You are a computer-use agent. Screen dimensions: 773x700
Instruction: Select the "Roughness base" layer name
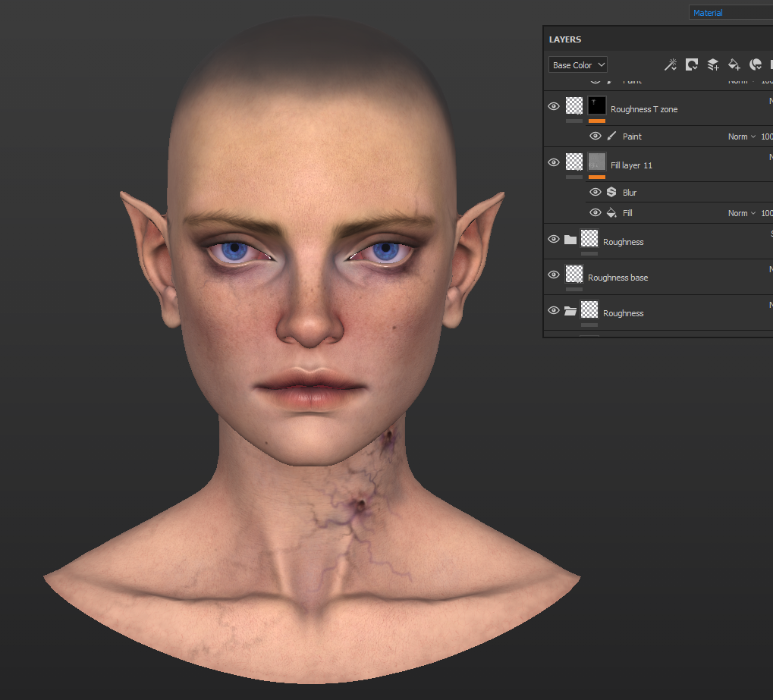(617, 278)
